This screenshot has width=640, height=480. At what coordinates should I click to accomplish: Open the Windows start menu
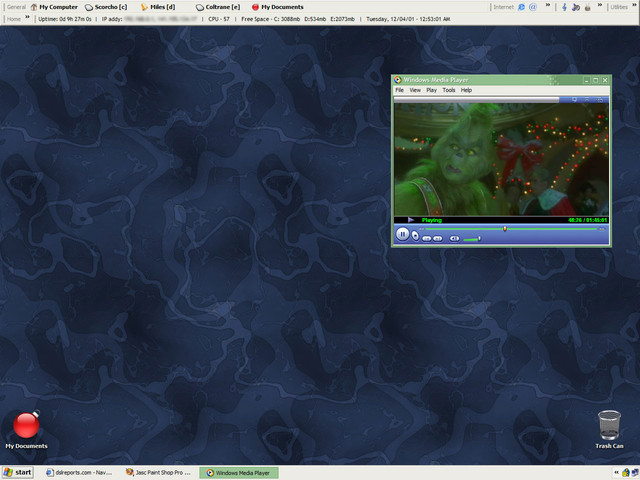(x=17, y=473)
